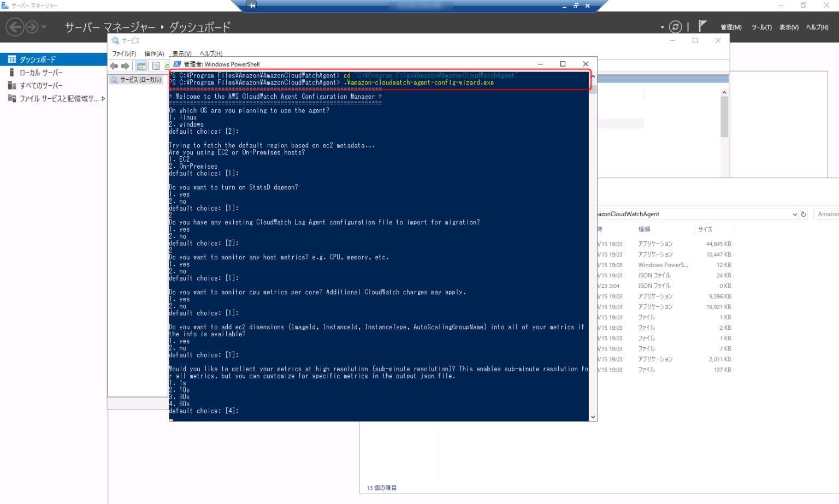Open すべてのサーバー from the sidebar
This screenshot has height=504, width=839.
[36, 85]
